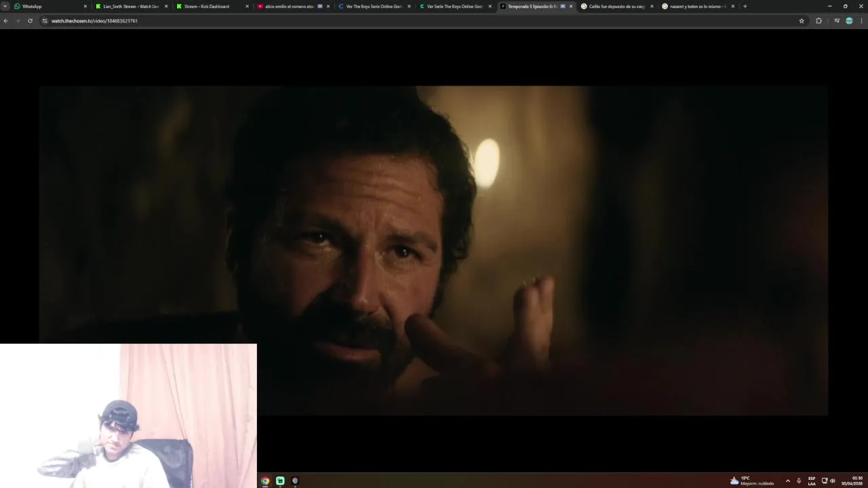
Task: Open OBS Studio from the taskbar
Action: [x=295, y=481]
